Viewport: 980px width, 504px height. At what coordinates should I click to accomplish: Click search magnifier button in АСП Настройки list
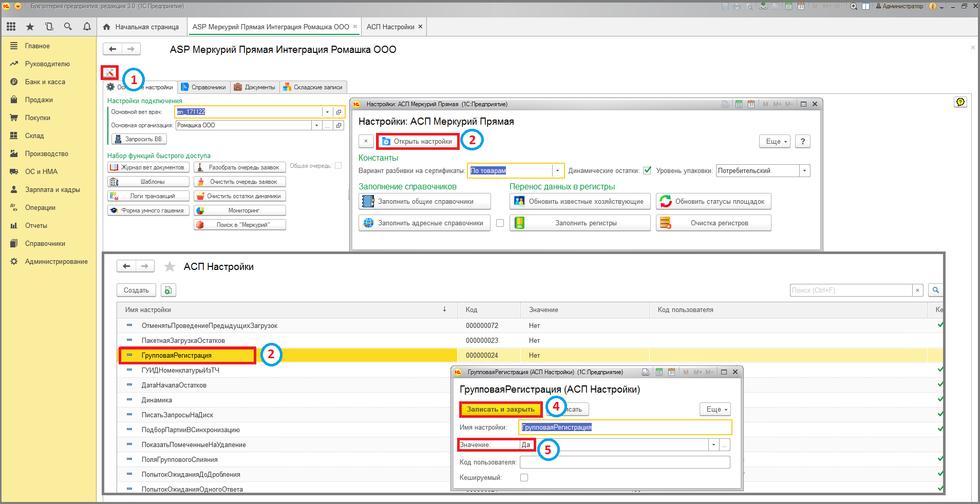point(936,290)
